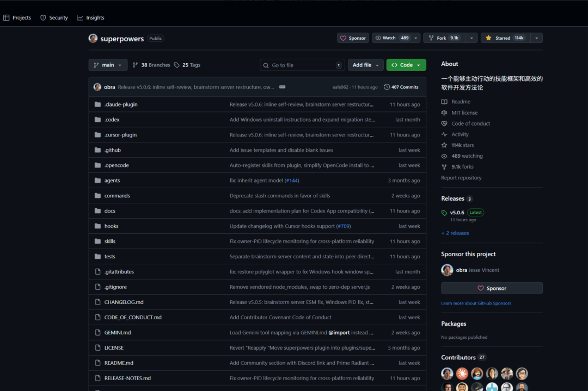Screen dimensions: 588x391
Task: Click file icon next to .gitignore
Action: [97, 287]
